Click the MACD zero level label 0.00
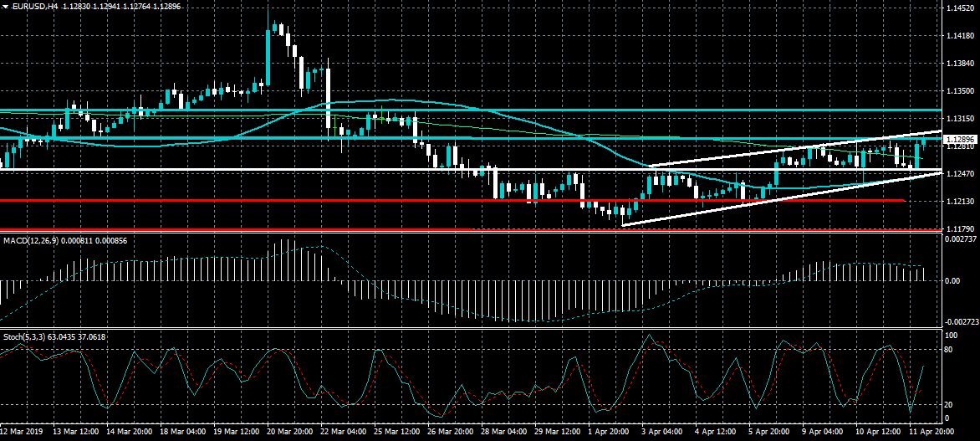Screen dimensions: 980x441 click(x=952, y=281)
